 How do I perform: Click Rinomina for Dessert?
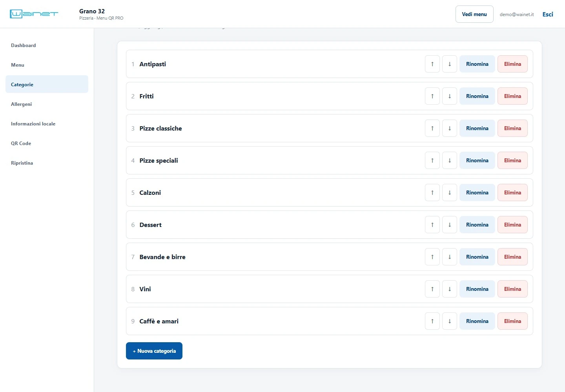[x=477, y=225]
